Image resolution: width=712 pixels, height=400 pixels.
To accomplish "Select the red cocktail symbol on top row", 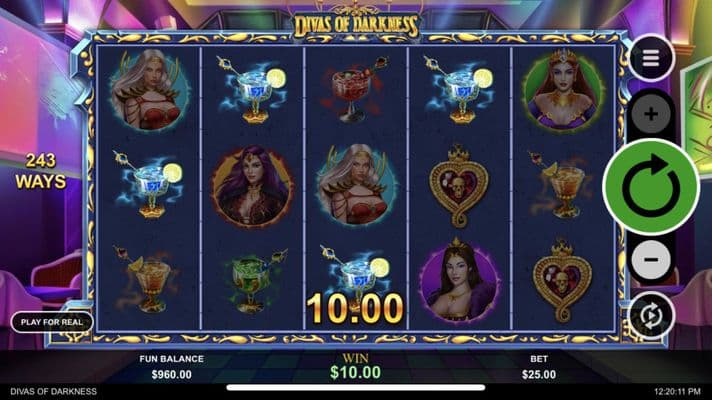I will 355,90.
